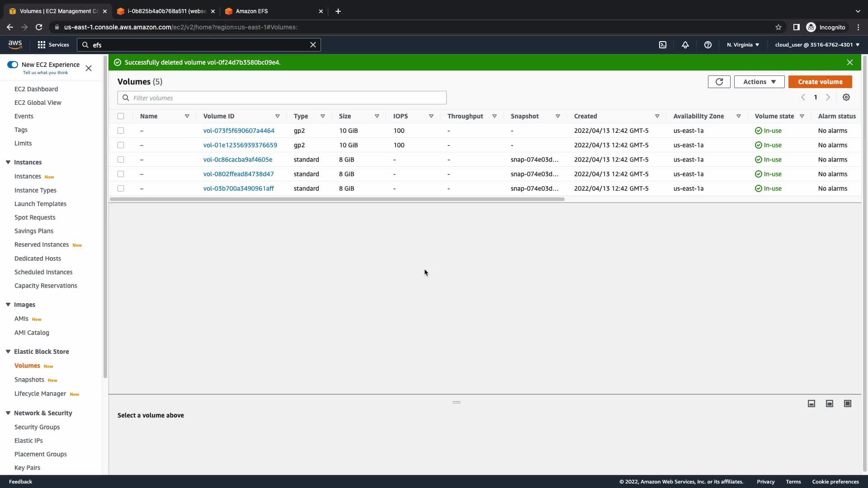Select checkbox for vol-073f5f690607a4464

tap(121, 131)
